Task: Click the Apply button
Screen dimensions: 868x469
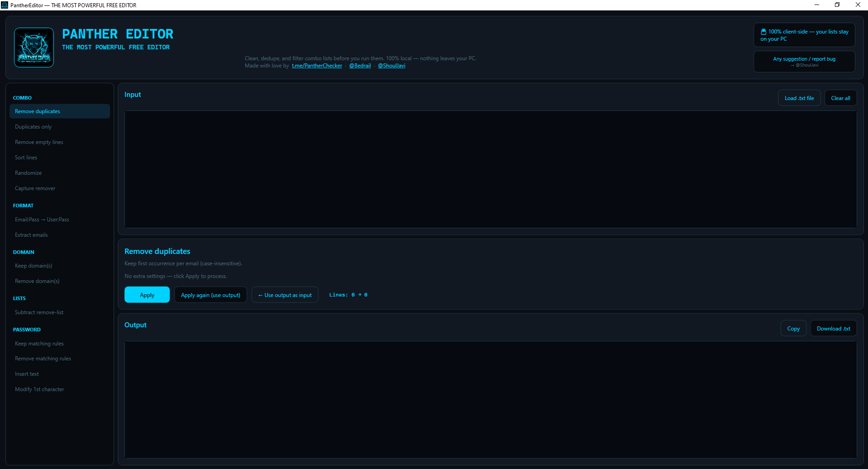Action: click(x=147, y=295)
